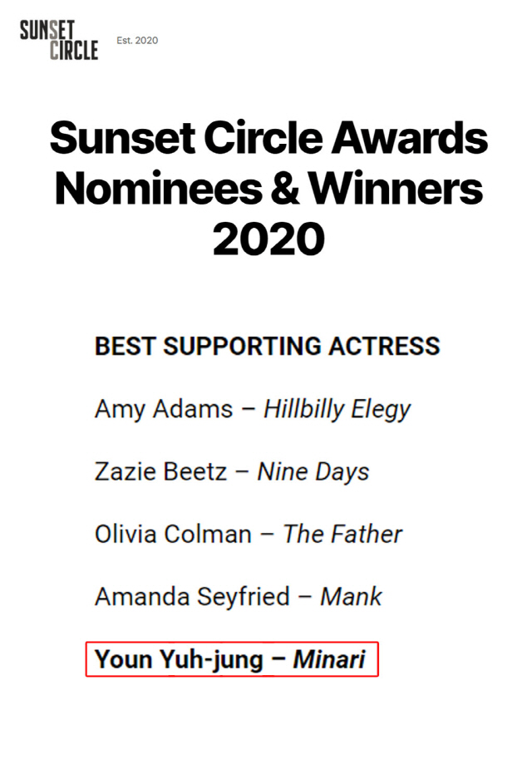Select the Amanda Seyfried nominee entry
This screenshot has height=769, width=532.
[238, 597]
